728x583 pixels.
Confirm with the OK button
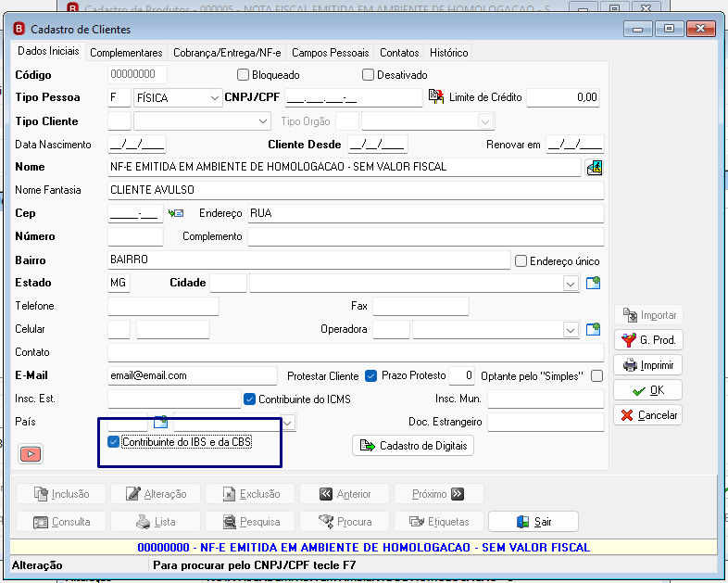648,390
